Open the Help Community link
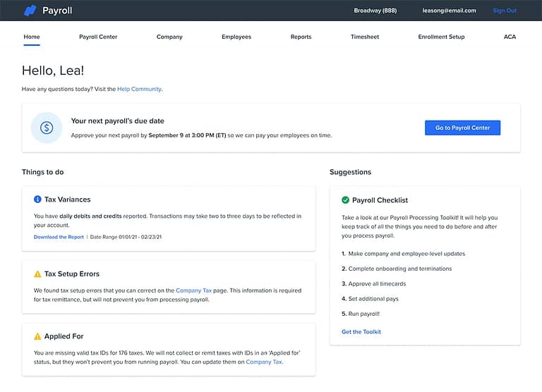Viewport: 542px width, 392px height. coord(139,89)
